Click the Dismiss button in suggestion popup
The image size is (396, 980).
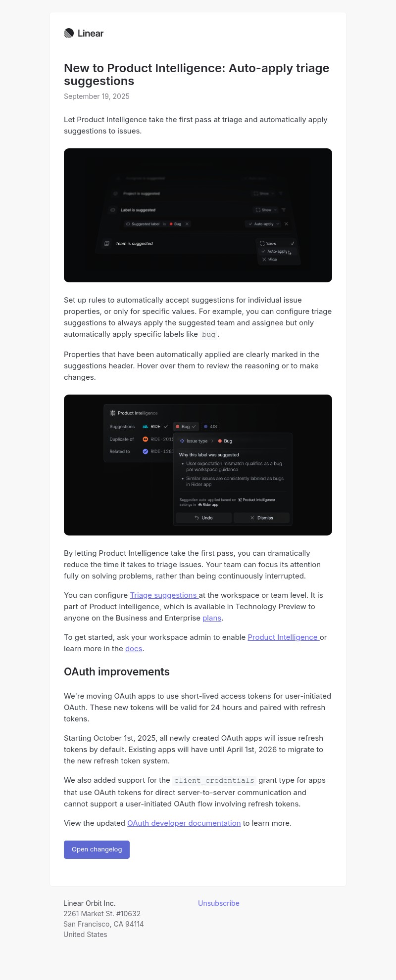(261, 518)
